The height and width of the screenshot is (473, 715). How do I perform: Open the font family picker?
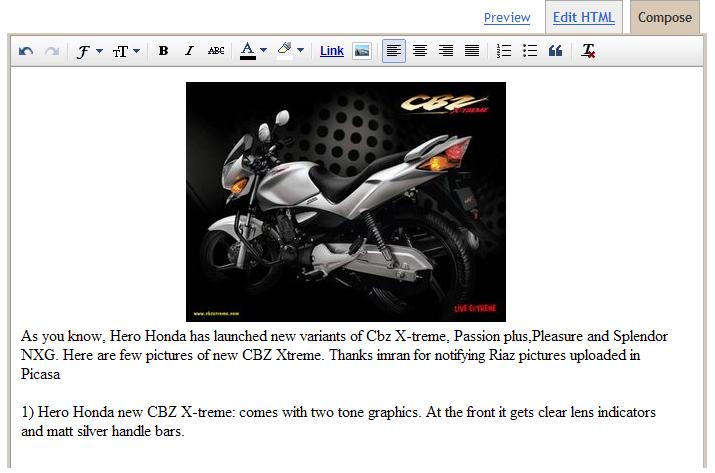click(83, 51)
